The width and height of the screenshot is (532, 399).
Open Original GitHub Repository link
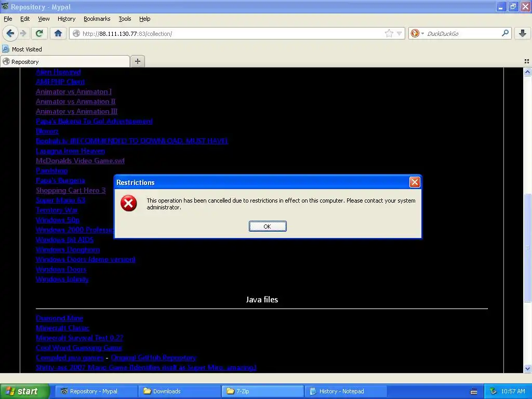pyautogui.click(x=153, y=357)
